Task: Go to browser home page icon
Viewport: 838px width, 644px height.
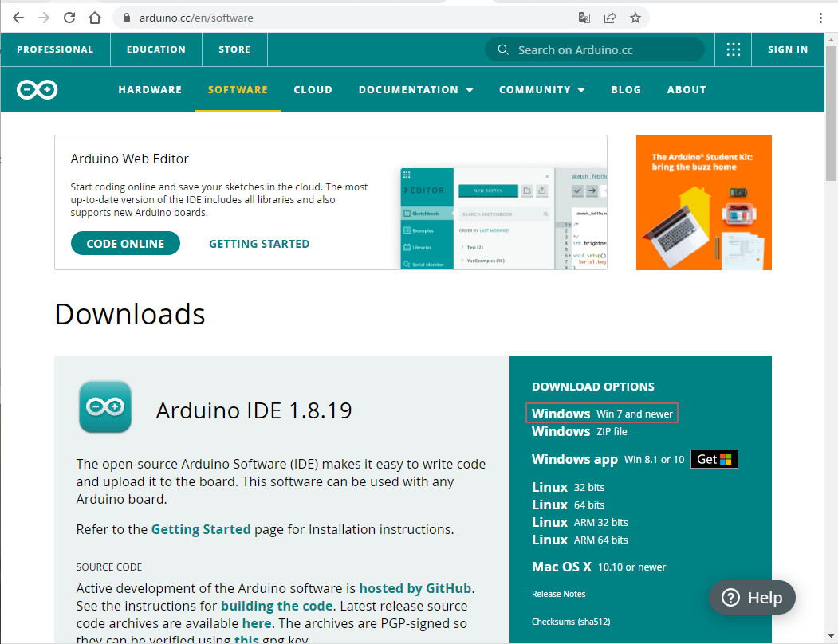Action: [95, 18]
